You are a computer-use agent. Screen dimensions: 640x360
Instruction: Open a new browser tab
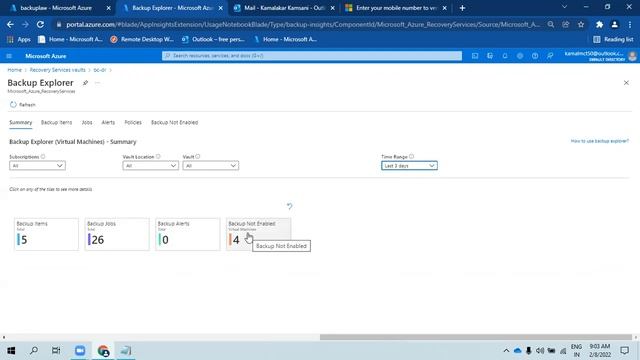pos(462,8)
